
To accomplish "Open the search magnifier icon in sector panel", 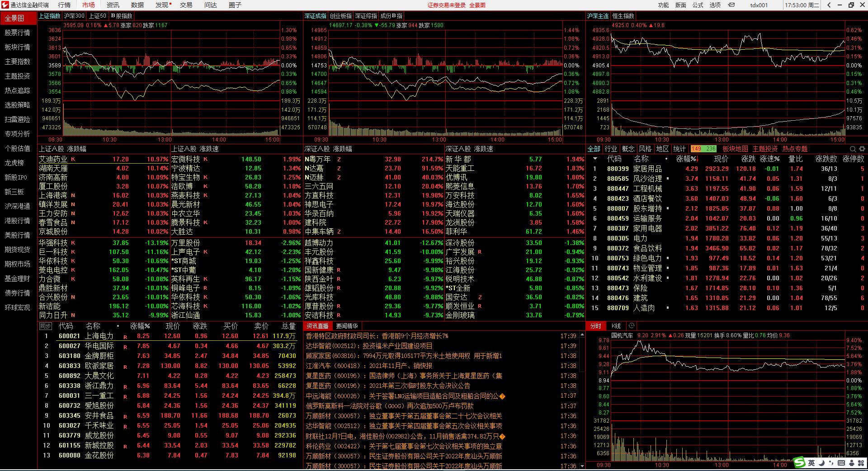I will pyautogui.click(x=853, y=149).
